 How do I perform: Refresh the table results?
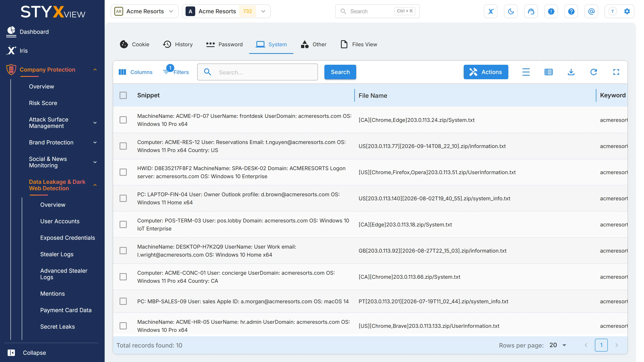[593, 72]
